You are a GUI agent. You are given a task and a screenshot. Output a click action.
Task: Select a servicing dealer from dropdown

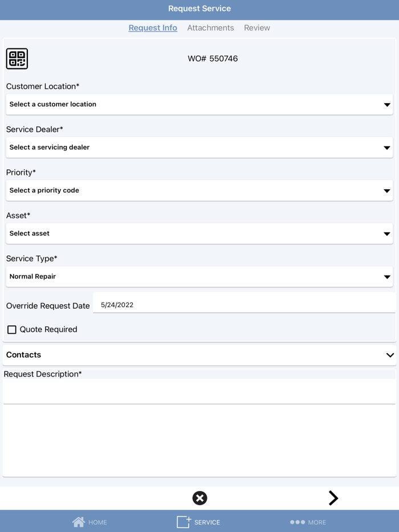[x=199, y=148]
